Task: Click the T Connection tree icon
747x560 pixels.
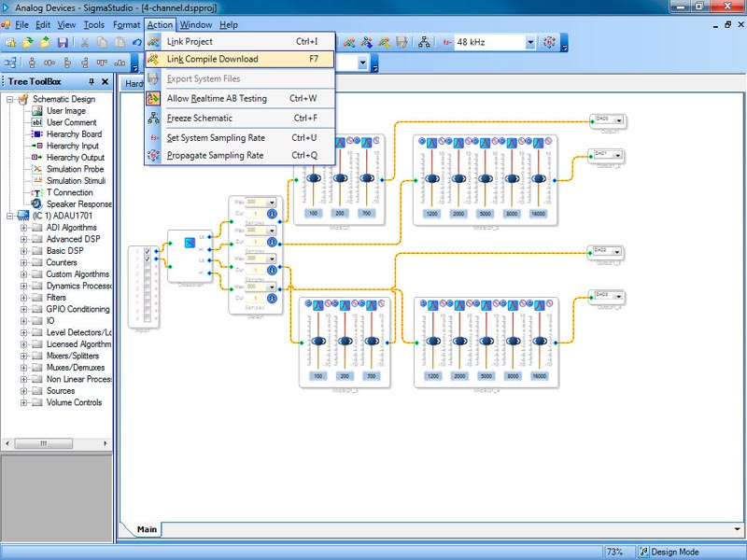Action: point(36,192)
